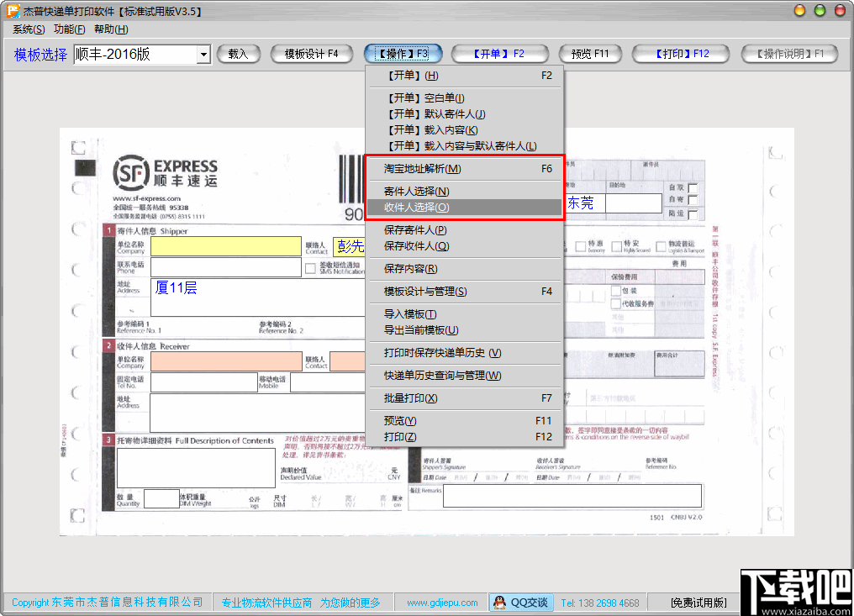Click the SF Express logo on waybill
854x616 pixels.
pos(165,172)
